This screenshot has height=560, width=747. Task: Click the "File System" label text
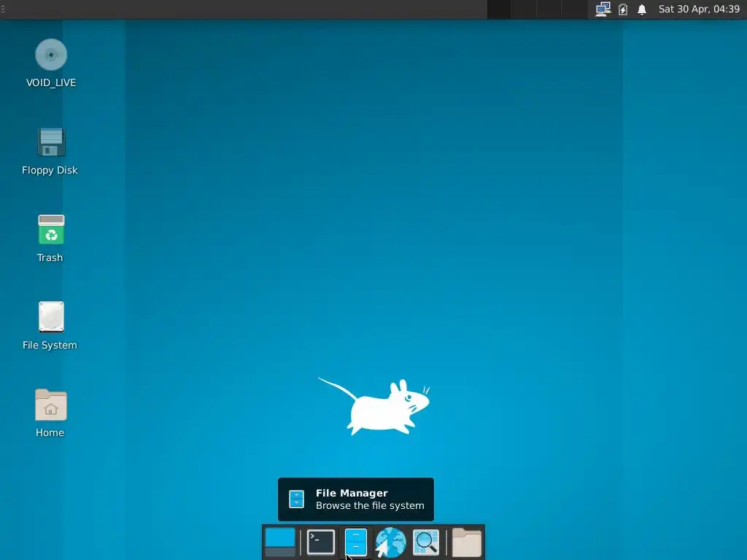(x=50, y=345)
